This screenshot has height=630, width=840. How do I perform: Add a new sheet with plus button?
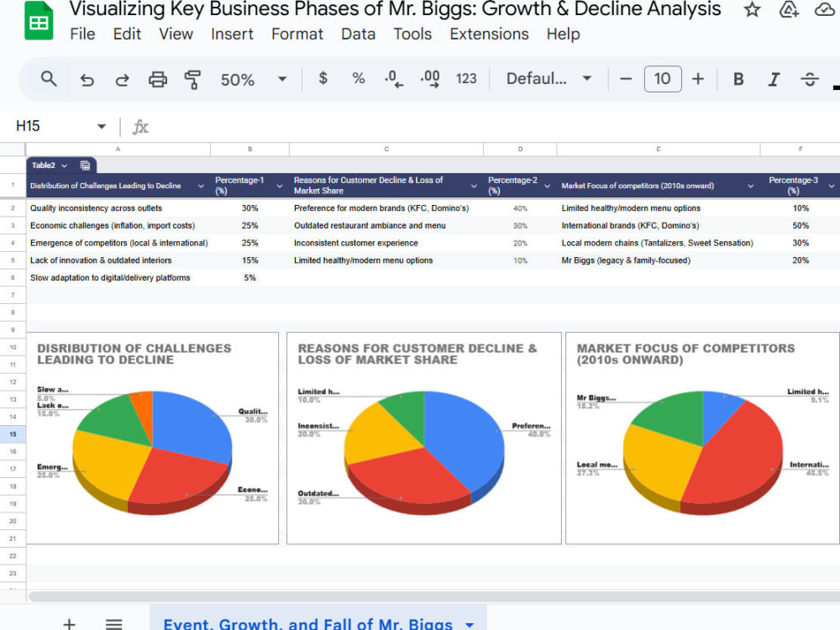click(69, 623)
